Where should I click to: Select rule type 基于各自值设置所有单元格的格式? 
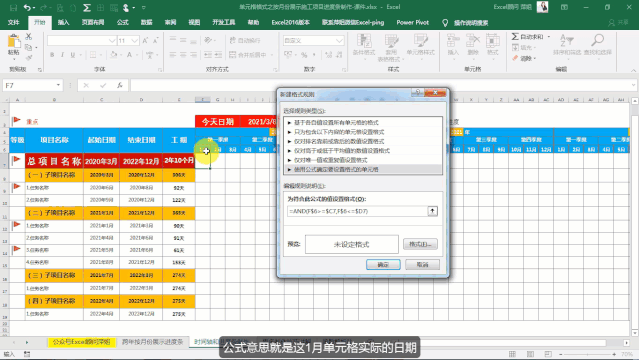(362, 123)
